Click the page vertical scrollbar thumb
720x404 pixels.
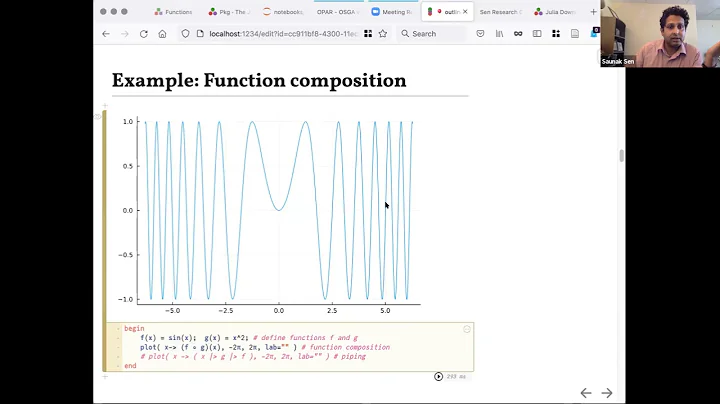point(622,156)
